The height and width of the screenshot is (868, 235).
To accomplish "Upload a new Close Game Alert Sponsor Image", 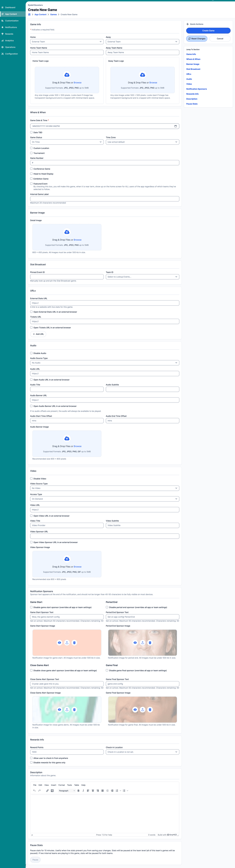I will click(67, 710).
